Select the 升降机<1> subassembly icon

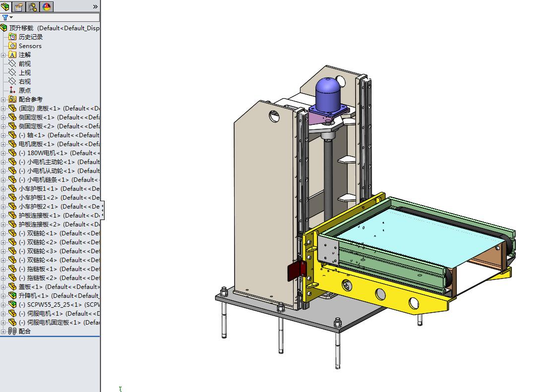coord(12,295)
